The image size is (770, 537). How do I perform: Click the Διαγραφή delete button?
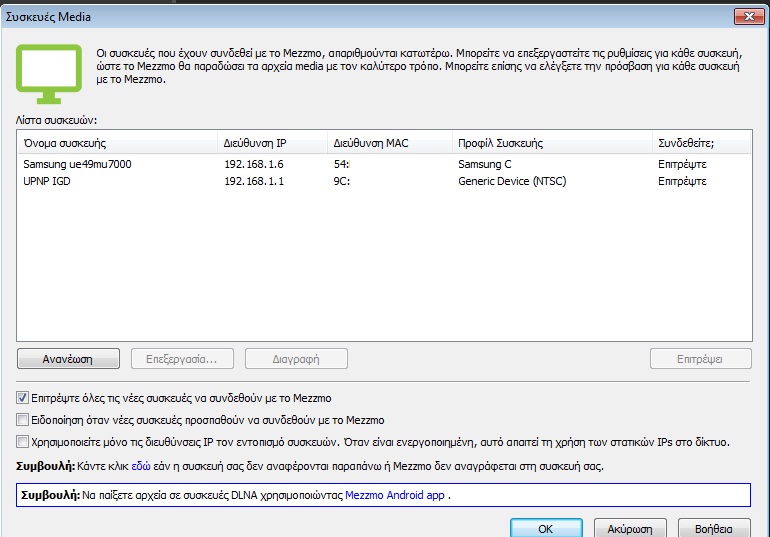point(296,359)
